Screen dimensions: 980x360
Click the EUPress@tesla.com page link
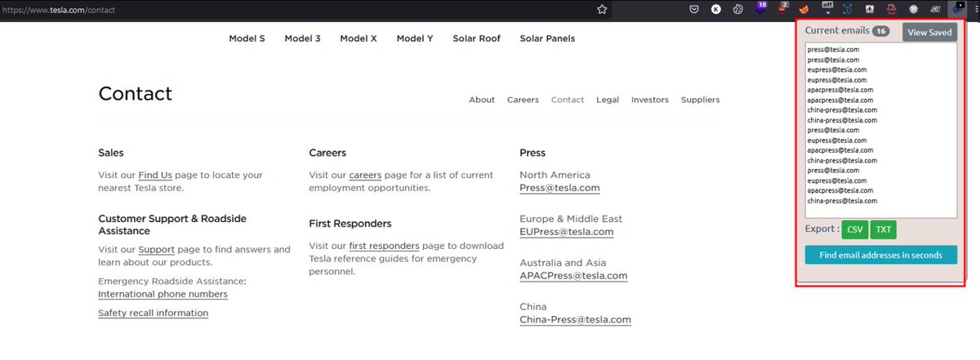[566, 232]
